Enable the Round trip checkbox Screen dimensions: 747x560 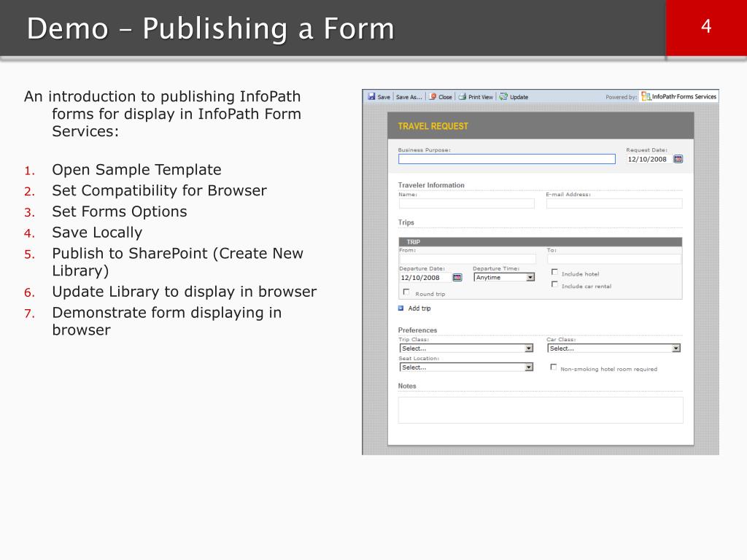click(406, 292)
